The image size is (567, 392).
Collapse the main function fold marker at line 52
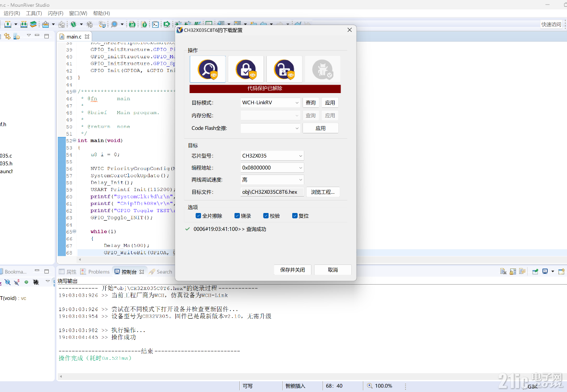[74, 141]
